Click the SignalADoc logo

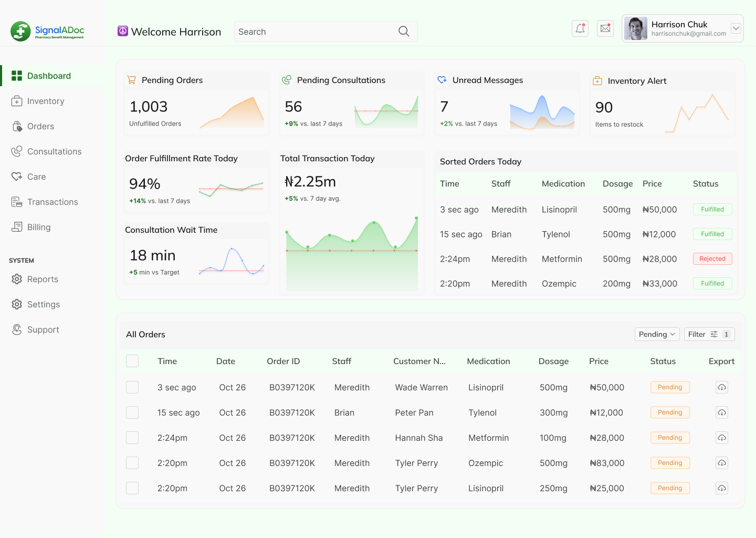click(x=47, y=32)
